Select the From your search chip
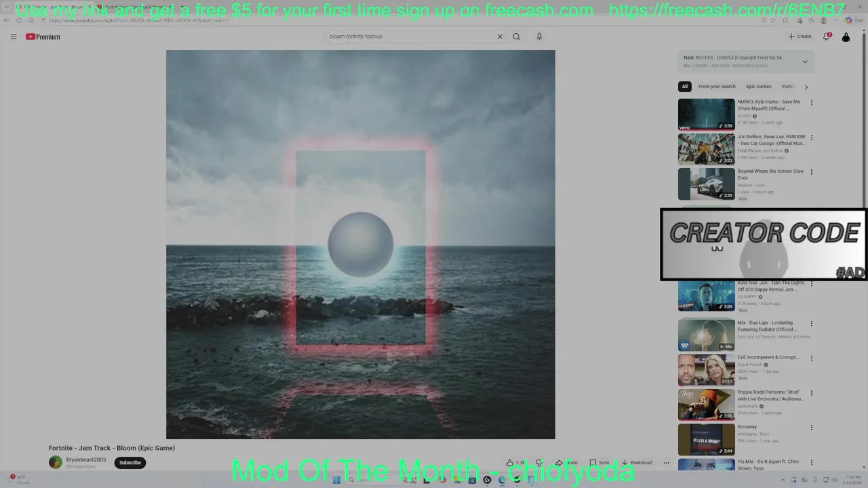 coord(717,87)
